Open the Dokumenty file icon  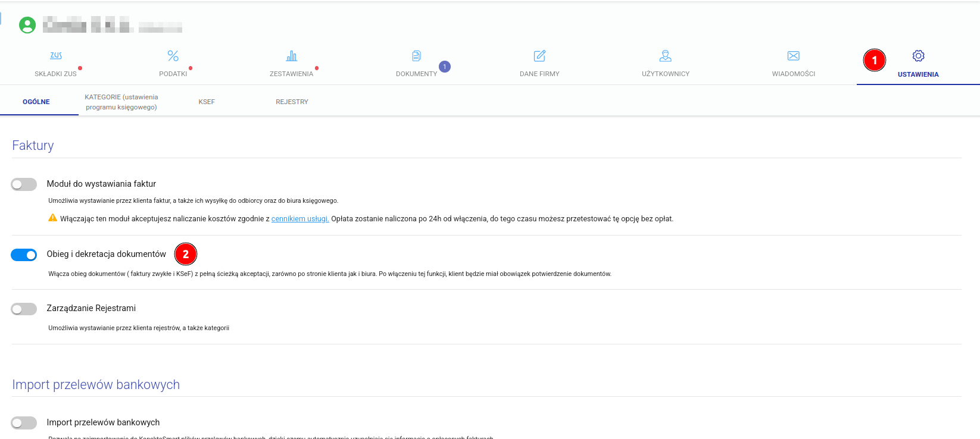tap(416, 56)
